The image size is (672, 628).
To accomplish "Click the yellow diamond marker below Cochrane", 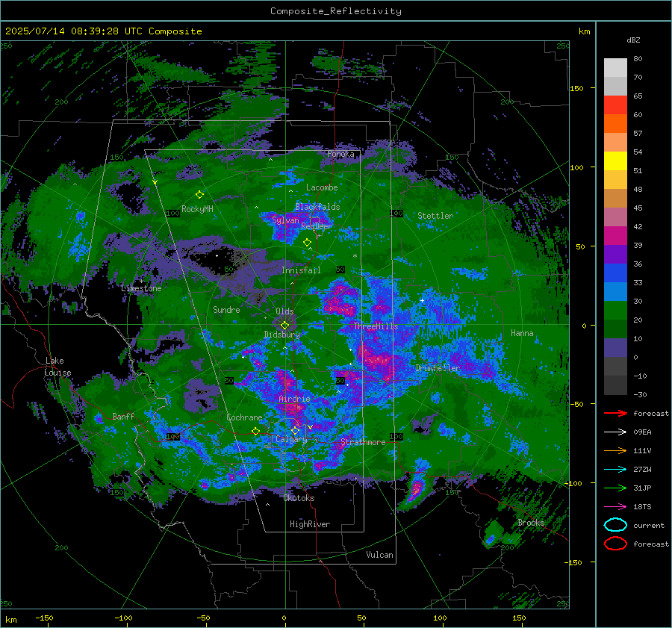I will pos(255,432).
